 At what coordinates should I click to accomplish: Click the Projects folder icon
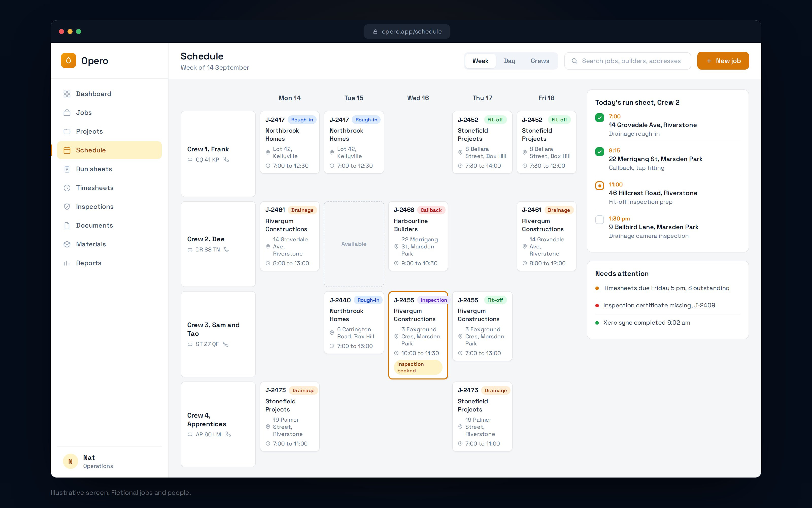[67, 131]
